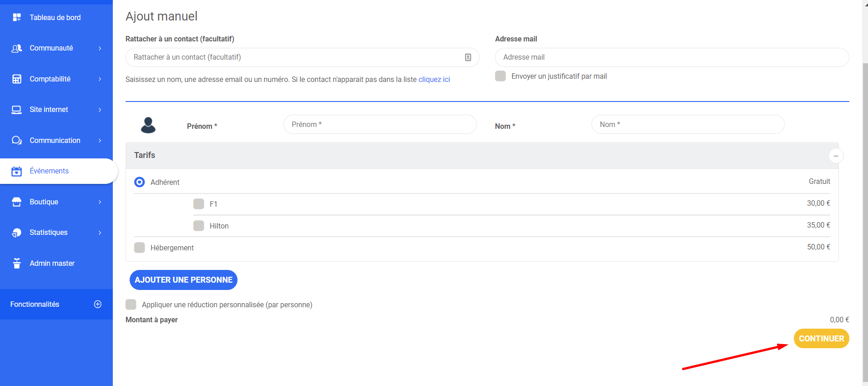The height and width of the screenshot is (386, 868).
Task: Click the 0,00 € amount to pay
Action: (x=839, y=320)
